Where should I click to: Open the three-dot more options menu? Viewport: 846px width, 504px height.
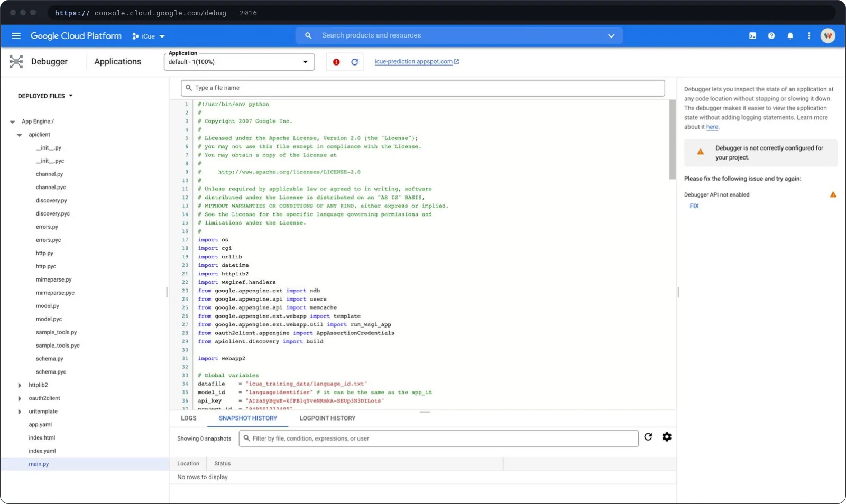click(x=808, y=36)
